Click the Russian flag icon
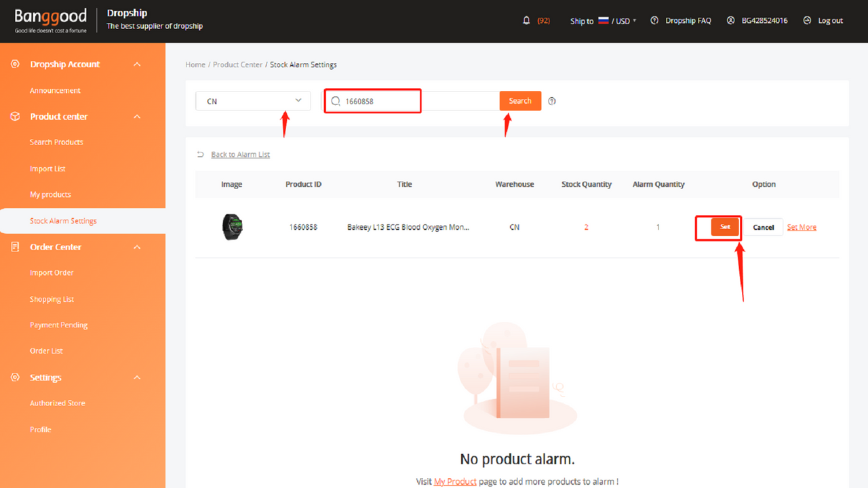This screenshot has width=868, height=488. (x=603, y=20)
